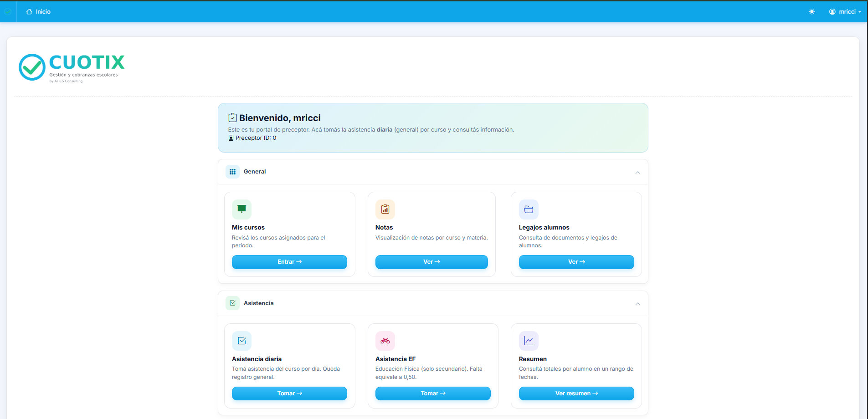Click the Notas clipboard chart icon

tap(385, 209)
